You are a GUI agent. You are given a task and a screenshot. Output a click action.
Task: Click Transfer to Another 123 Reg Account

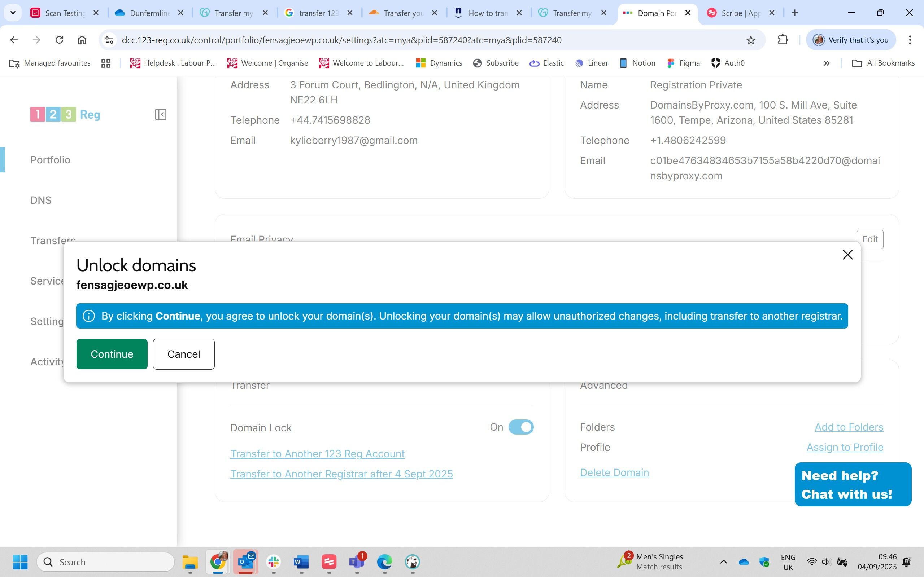[x=317, y=454]
